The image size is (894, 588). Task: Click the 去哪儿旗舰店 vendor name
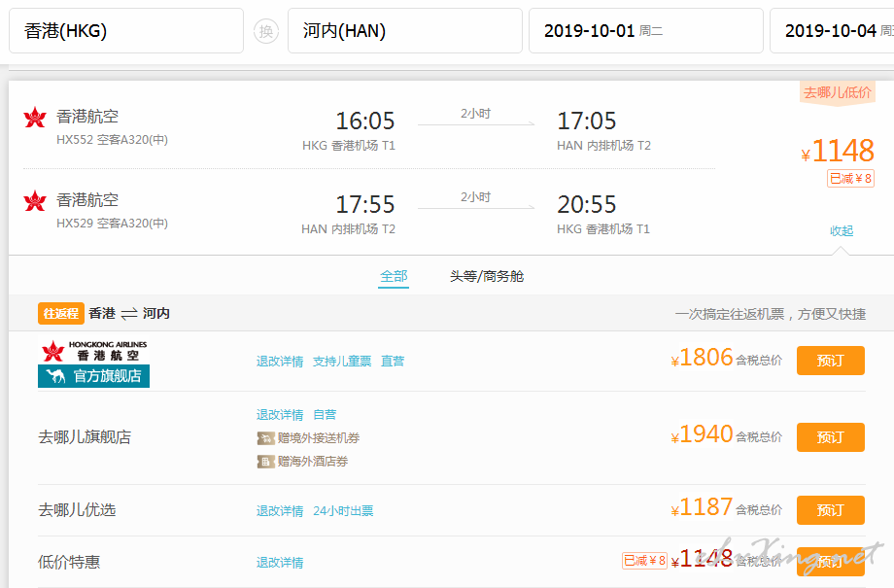coord(85,437)
